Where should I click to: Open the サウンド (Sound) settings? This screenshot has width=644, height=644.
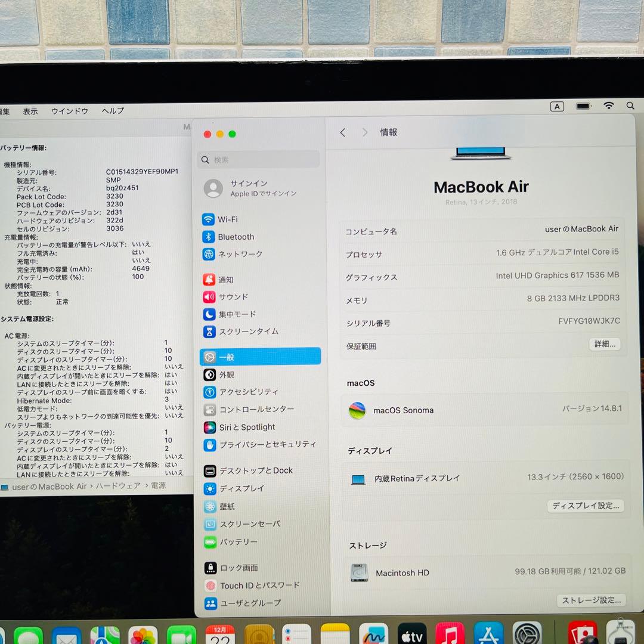235,296
